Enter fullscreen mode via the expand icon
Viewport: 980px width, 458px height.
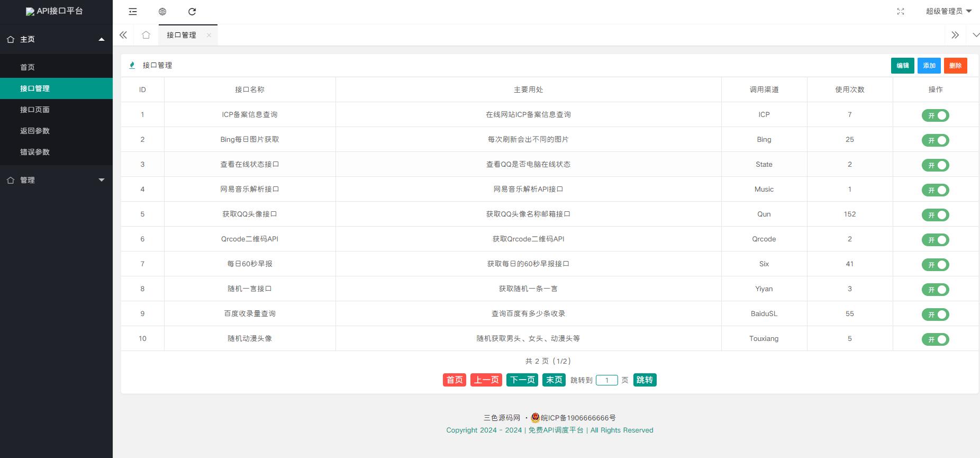[901, 12]
